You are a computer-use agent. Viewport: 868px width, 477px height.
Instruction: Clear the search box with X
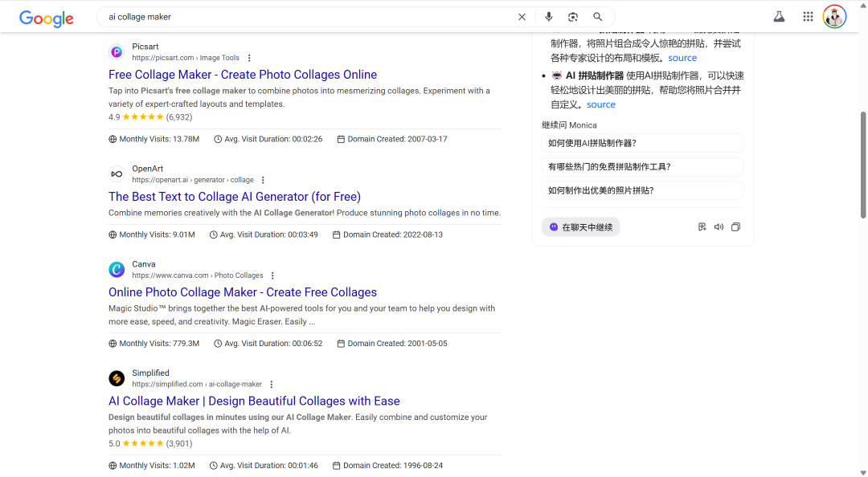pyautogui.click(x=522, y=17)
